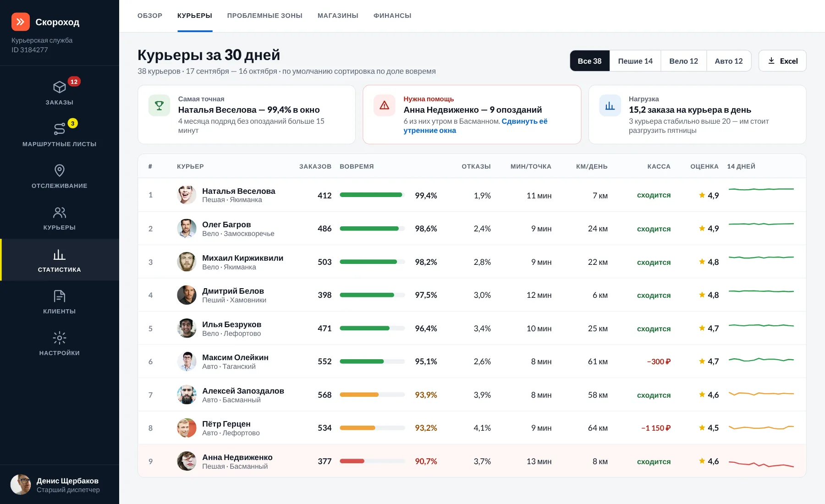Click Олег Багров's avatar photo
This screenshot has height=504, width=825.
[187, 228]
